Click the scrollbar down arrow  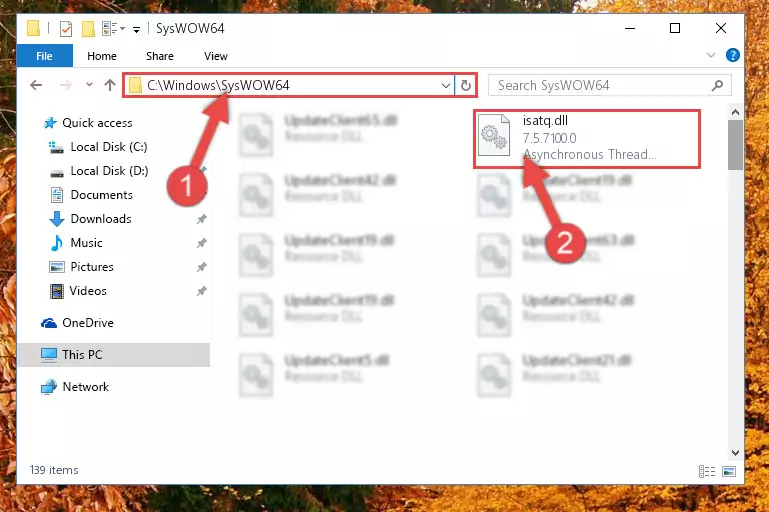click(x=735, y=453)
